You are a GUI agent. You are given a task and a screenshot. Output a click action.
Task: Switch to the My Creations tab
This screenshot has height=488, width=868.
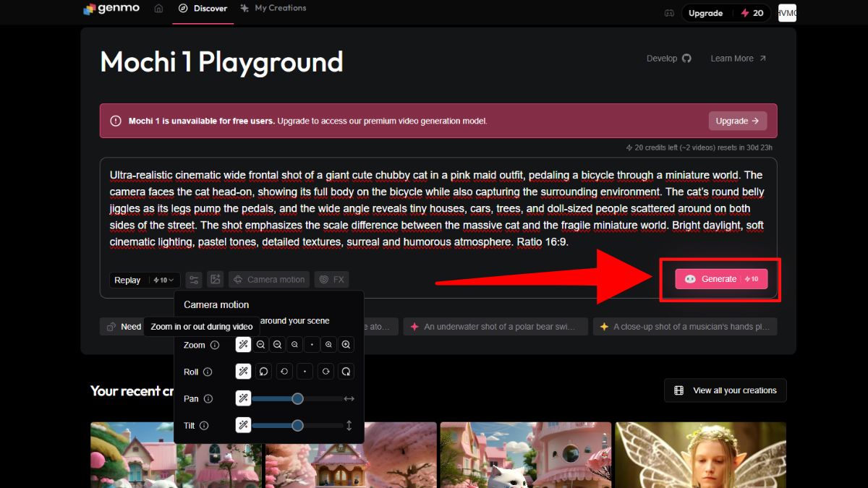[x=273, y=9]
